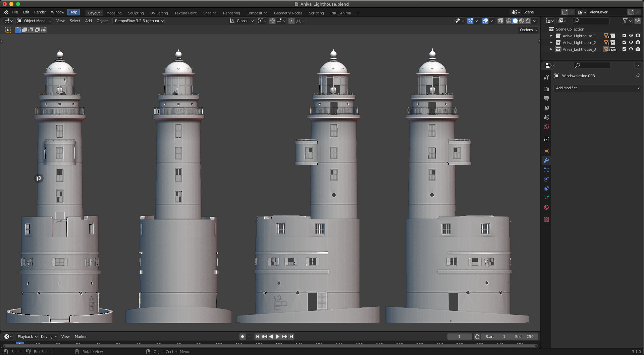
Task: Switch to material preview shading
Action: click(x=522, y=21)
